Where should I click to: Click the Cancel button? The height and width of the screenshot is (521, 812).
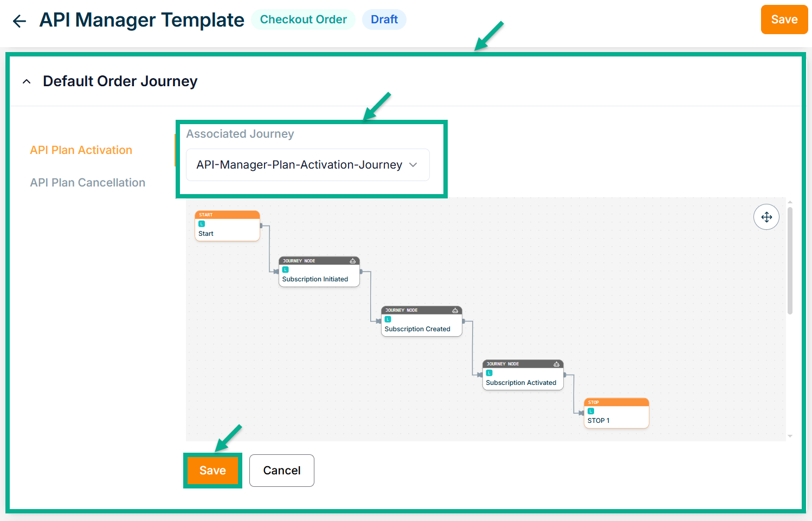click(x=282, y=471)
